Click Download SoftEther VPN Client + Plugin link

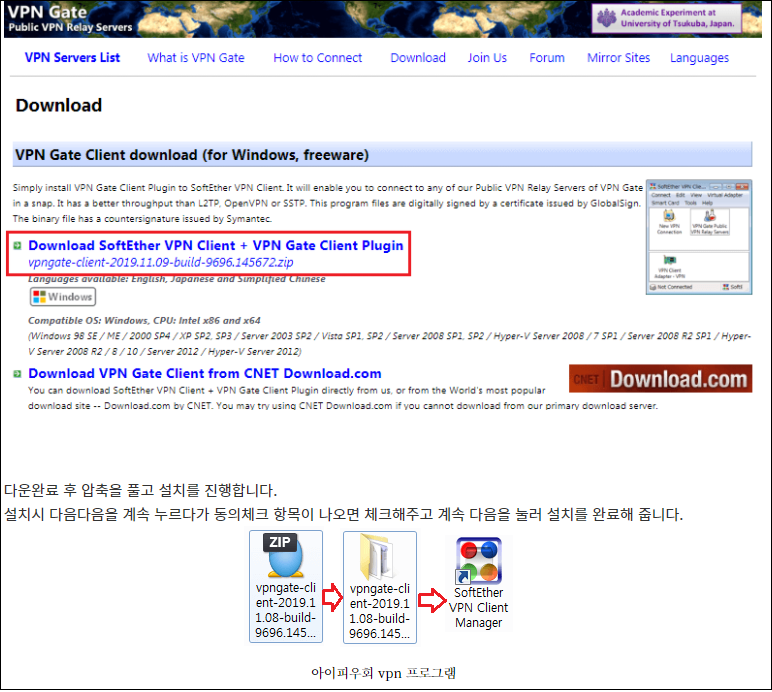point(216,245)
